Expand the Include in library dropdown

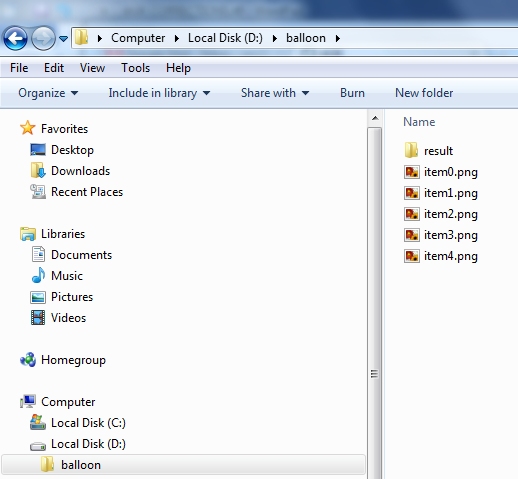(x=159, y=93)
